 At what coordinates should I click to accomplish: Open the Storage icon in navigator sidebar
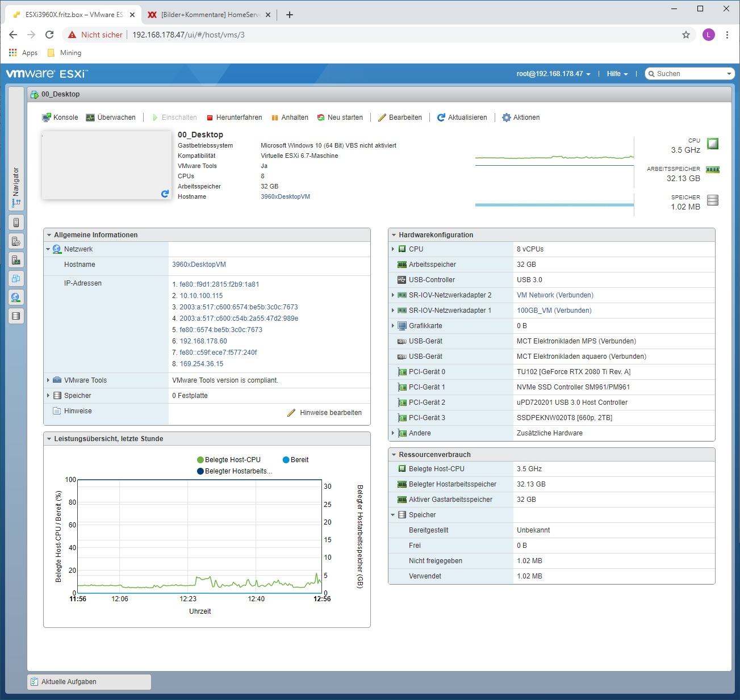16,316
